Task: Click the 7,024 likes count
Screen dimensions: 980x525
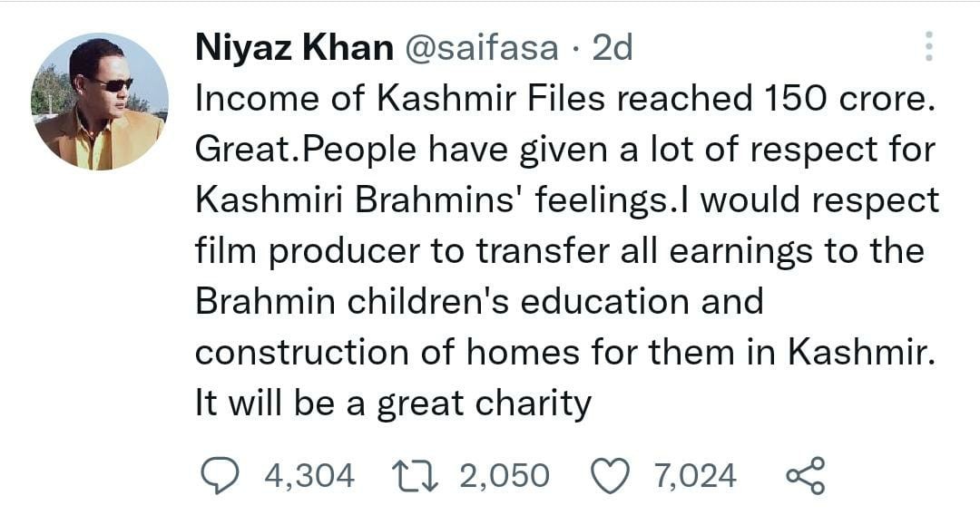Action: click(x=695, y=476)
